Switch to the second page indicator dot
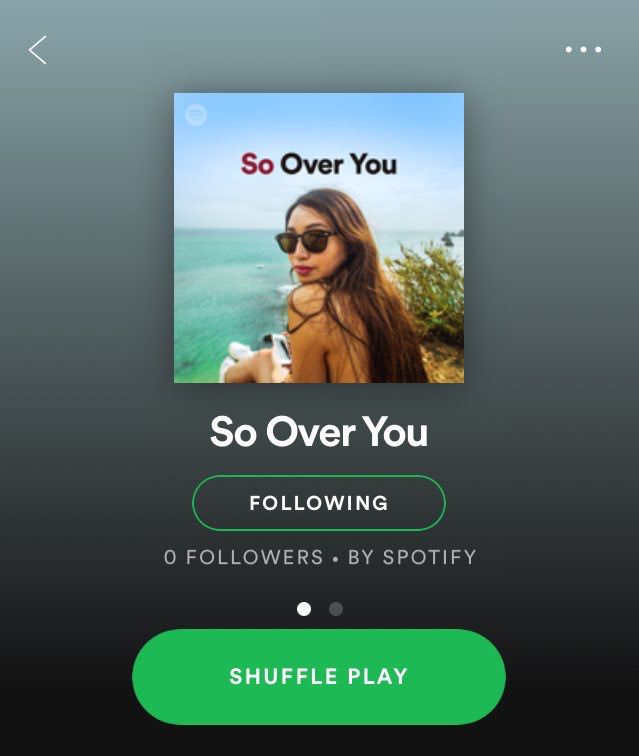This screenshot has width=639, height=756. pos(336,609)
